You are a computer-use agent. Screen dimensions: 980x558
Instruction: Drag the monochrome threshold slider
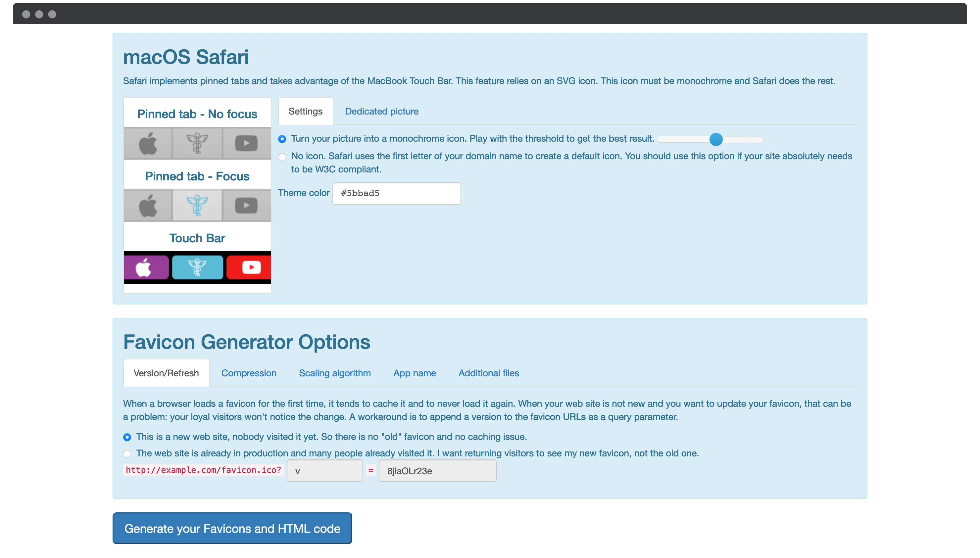tap(715, 139)
